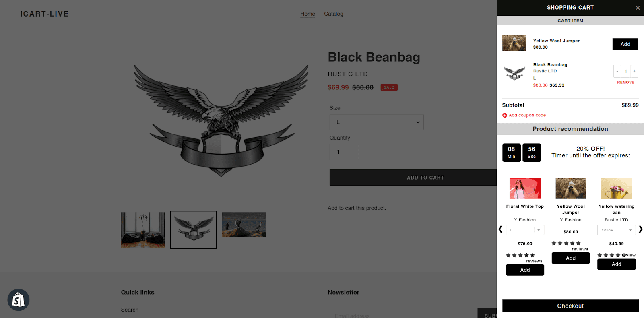Decrease Black Beanbag quantity in cart
Viewport: 644px width, 318px height.
pyautogui.click(x=617, y=71)
